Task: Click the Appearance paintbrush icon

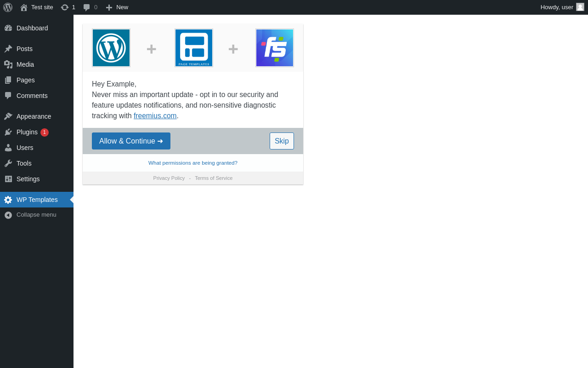Action: (8, 116)
